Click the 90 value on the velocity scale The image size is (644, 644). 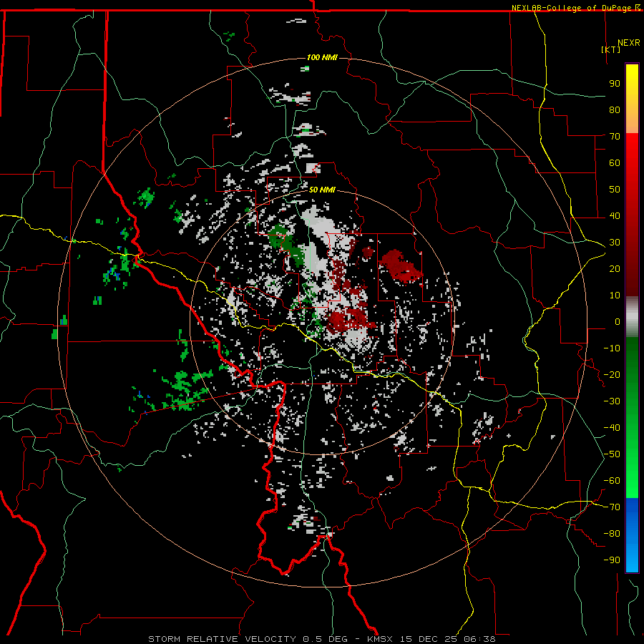615,84
